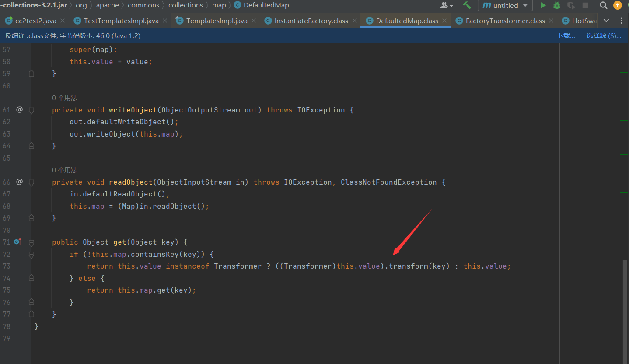
Task: Click the fold end marker on line 69
Action: (x=31, y=217)
